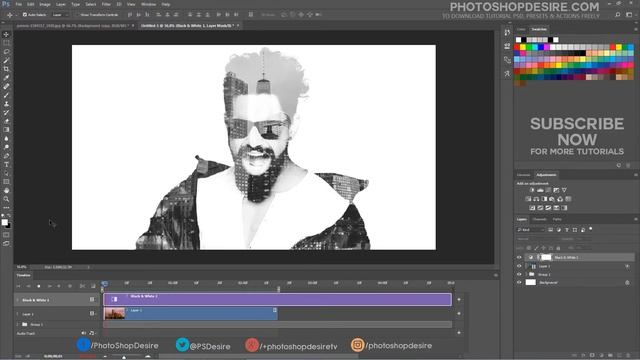Open the Filter menu
The height and width of the screenshot is (360, 640).
(x=106, y=4)
